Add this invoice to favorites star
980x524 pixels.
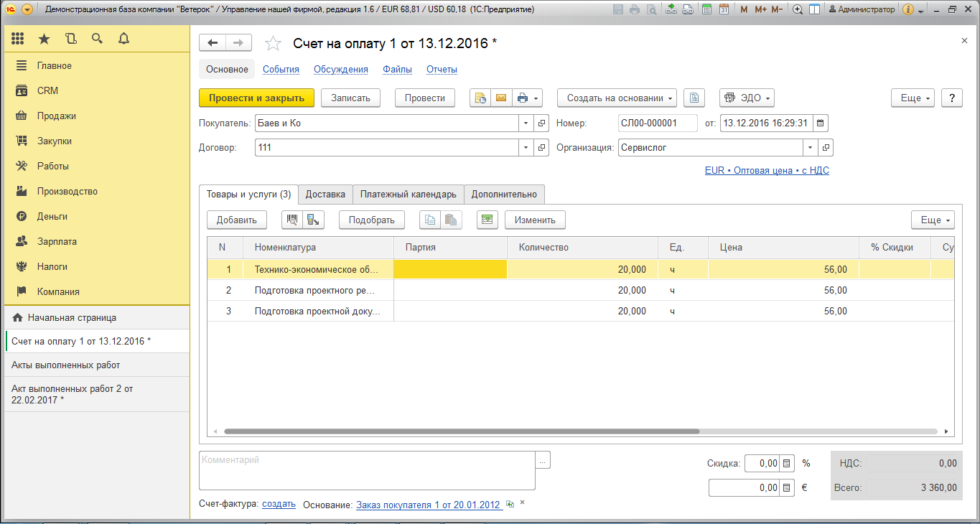tap(273, 44)
